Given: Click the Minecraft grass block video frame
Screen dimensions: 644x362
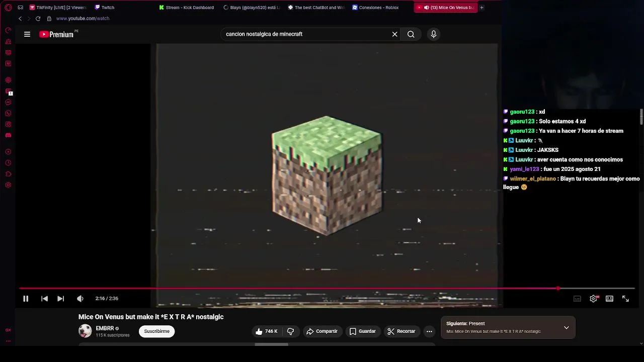Looking at the screenshot, I should click(327, 175).
